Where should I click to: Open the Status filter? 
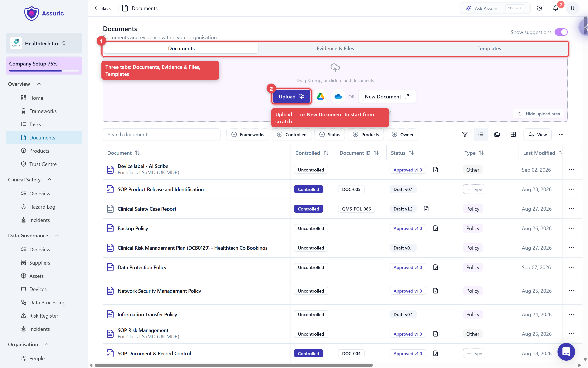(x=329, y=134)
